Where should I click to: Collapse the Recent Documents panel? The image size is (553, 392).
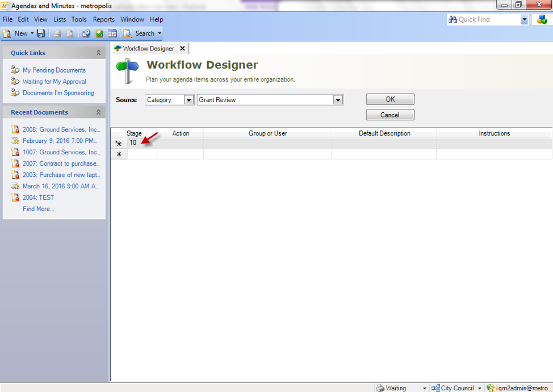[x=98, y=112]
